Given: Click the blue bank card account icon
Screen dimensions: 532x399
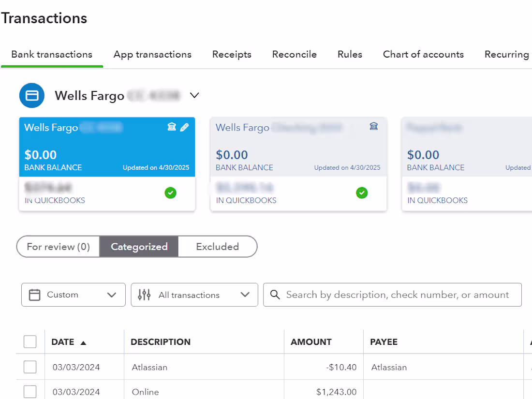Looking at the screenshot, I should [x=32, y=96].
